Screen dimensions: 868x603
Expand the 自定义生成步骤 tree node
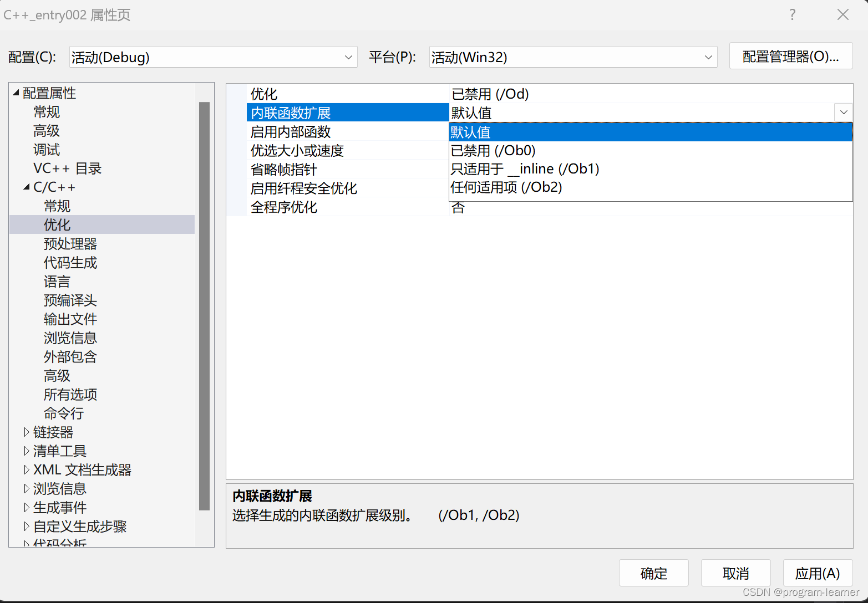coord(26,526)
